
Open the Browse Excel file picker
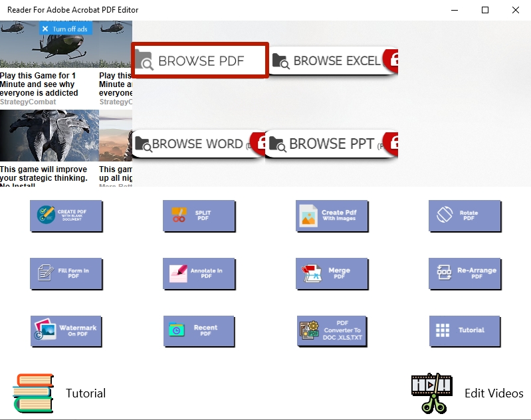pos(329,61)
